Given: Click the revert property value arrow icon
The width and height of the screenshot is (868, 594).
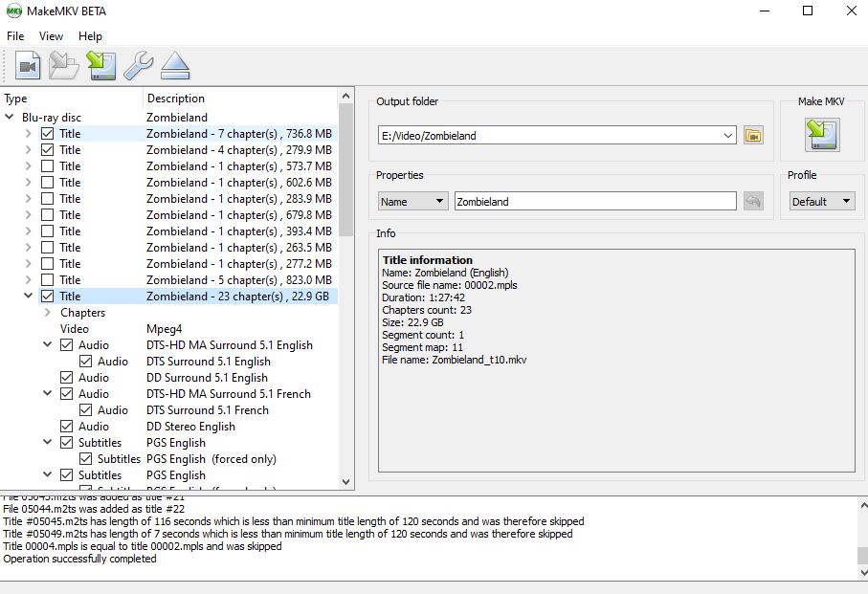Looking at the screenshot, I should (753, 201).
